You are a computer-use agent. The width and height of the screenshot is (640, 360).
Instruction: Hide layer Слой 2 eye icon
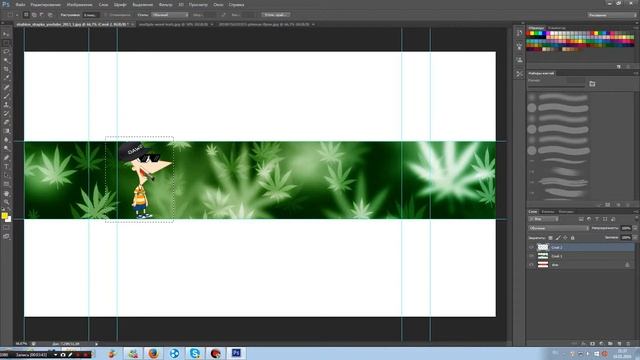pos(531,247)
